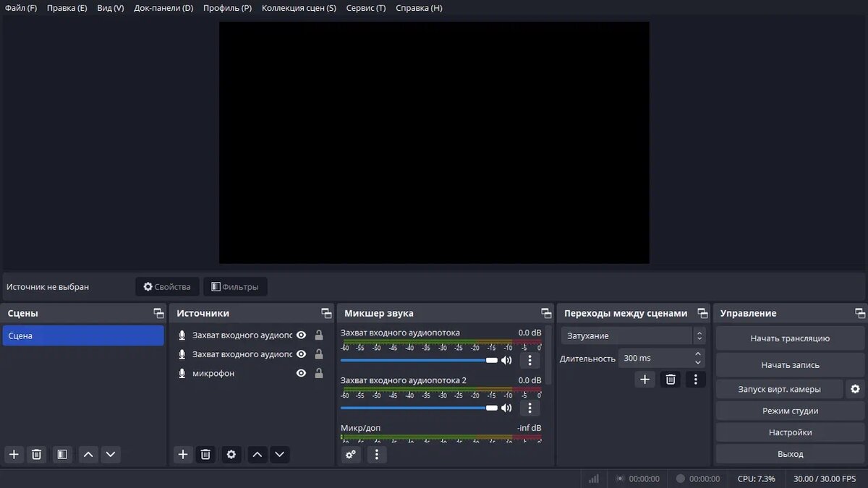Open advanced audio properties gears icon

pos(351,454)
